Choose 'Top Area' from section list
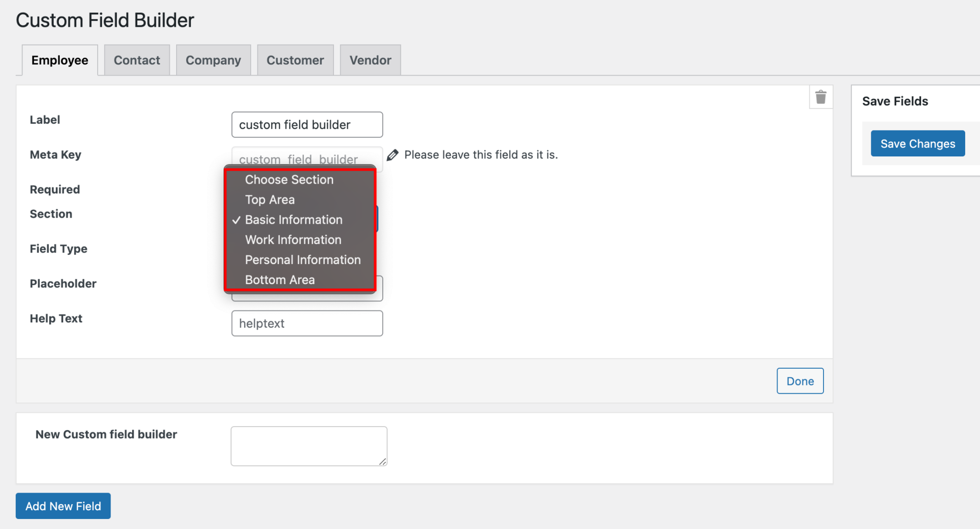 tap(301, 200)
